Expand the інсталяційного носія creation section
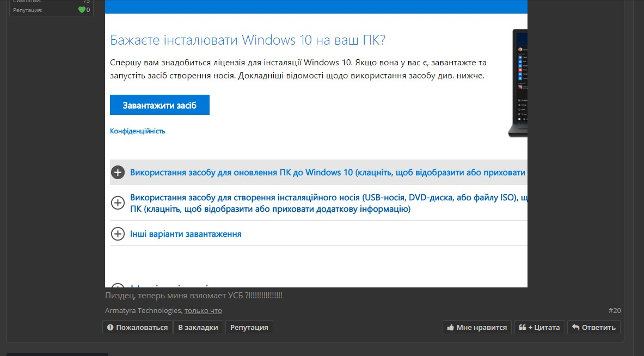644x356 pixels. coord(329,203)
